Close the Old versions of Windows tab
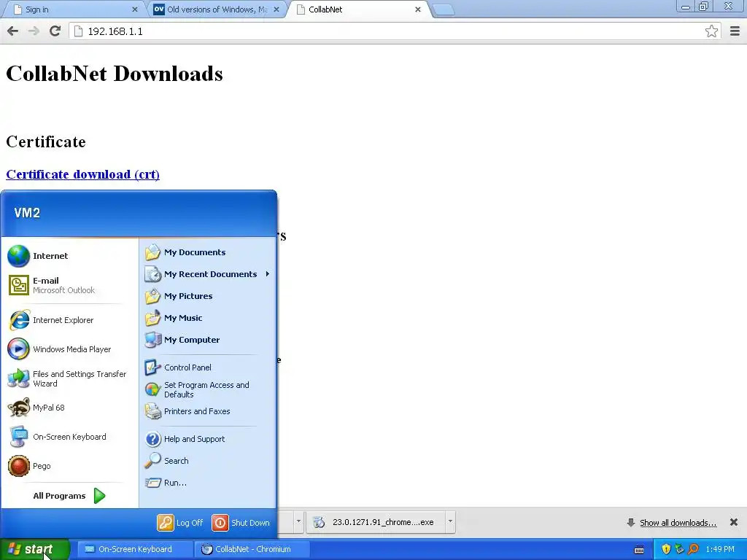The height and width of the screenshot is (560, 747). [x=276, y=9]
